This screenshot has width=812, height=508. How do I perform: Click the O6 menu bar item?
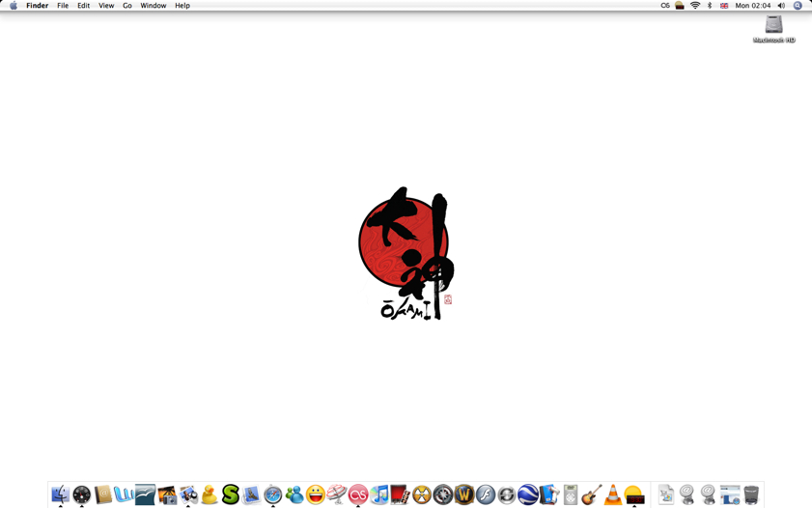point(665,6)
